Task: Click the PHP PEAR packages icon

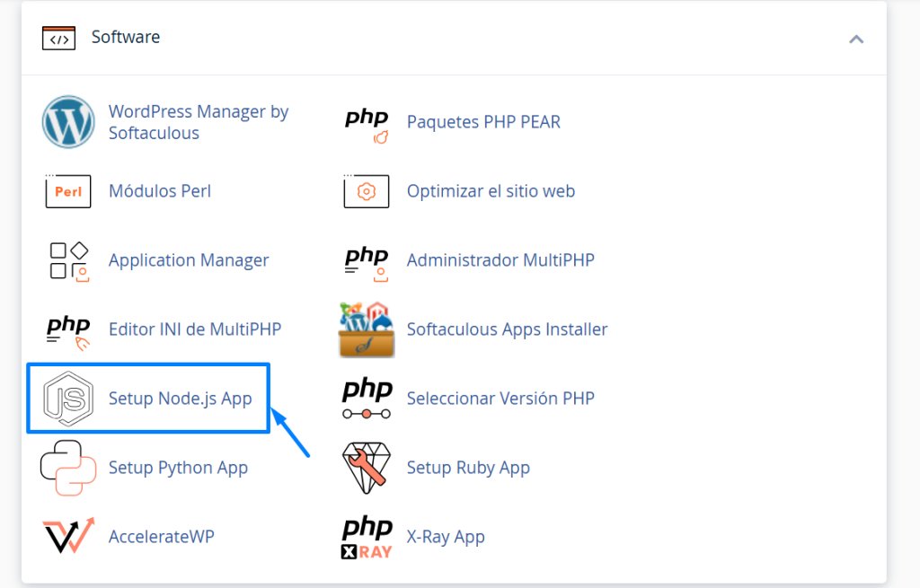Action: (367, 126)
